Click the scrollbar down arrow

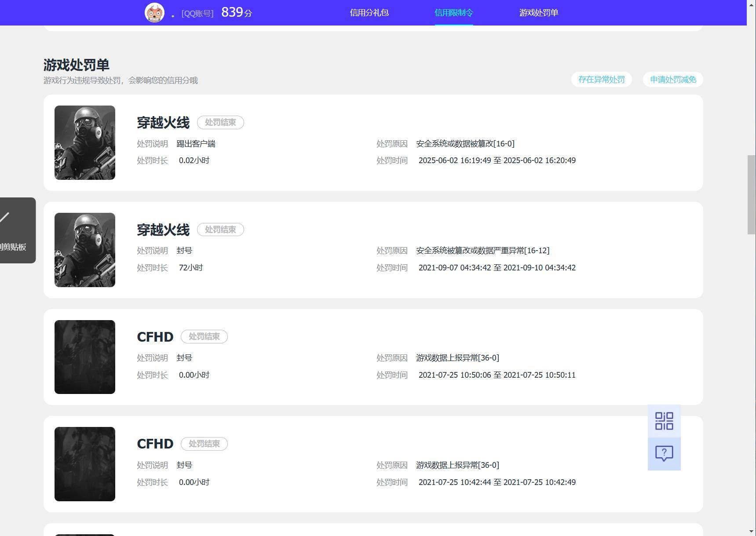coord(752,532)
